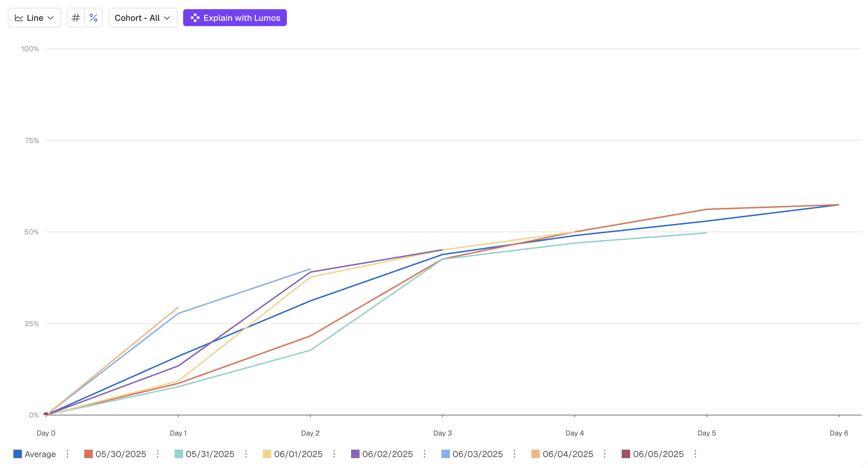Open kebab menu for 05/31/2025 cohort
868x468 pixels.
coord(246,454)
